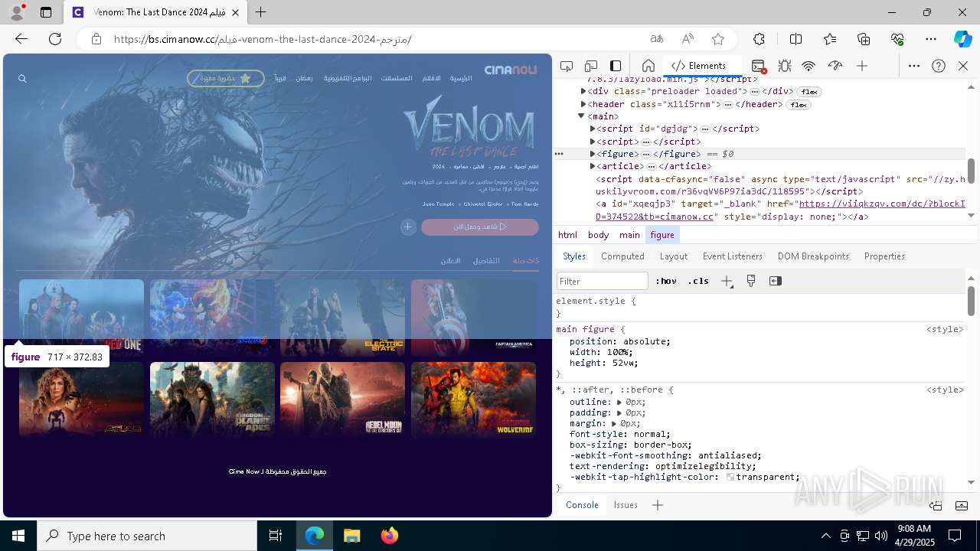This screenshot has height=551, width=980.
Task: Click the search magnifier on Cimanow site
Action: point(22,79)
